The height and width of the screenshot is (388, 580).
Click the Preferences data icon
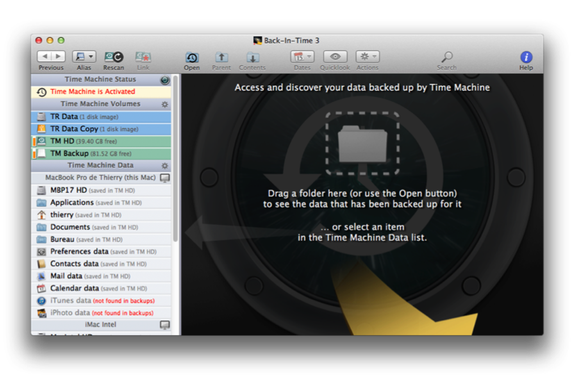click(x=41, y=252)
